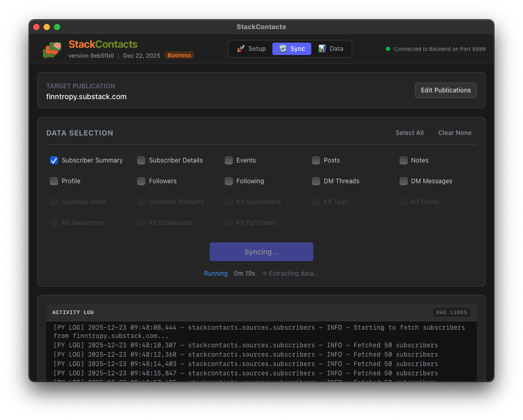Check the Events data option
Screen dimensions: 523x420
tap(229, 160)
